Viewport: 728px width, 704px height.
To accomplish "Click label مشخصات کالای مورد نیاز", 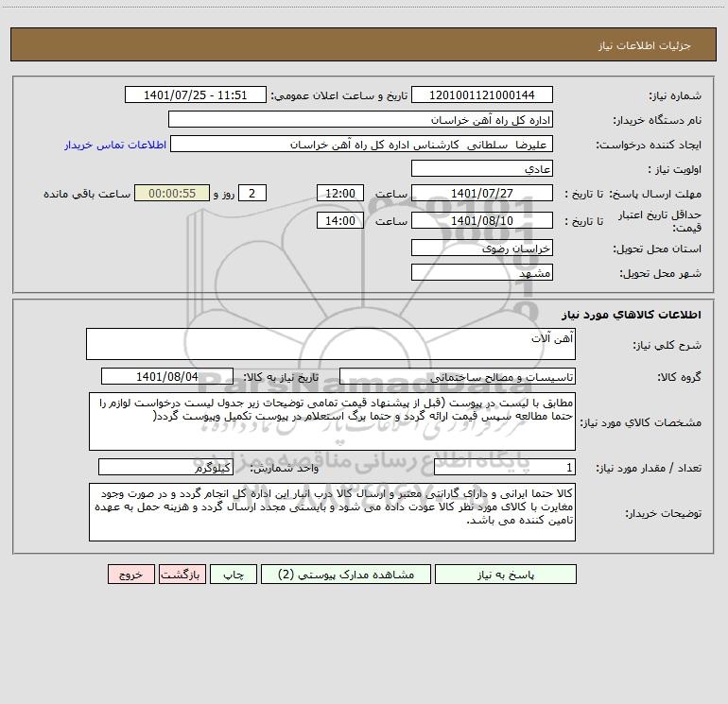I will pyautogui.click(x=641, y=422).
